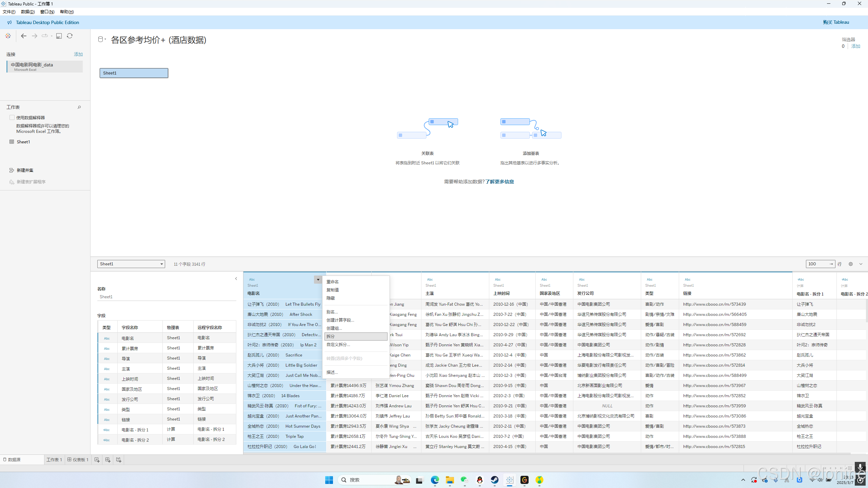
Task: Open the Sheet1 table dropdown
Action: coord(131,264)
